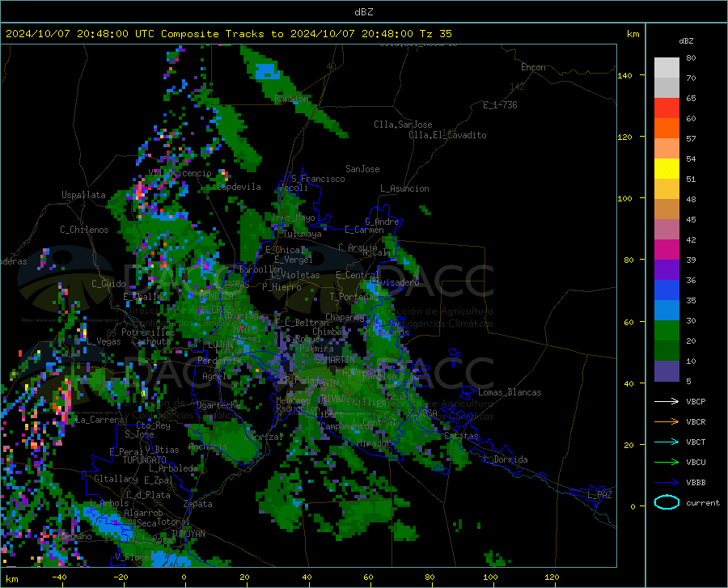The height and width of the screenshot is (588, 728).
Task: Click the TUPUNGATO label on the map
Action: tap(144, 460)
